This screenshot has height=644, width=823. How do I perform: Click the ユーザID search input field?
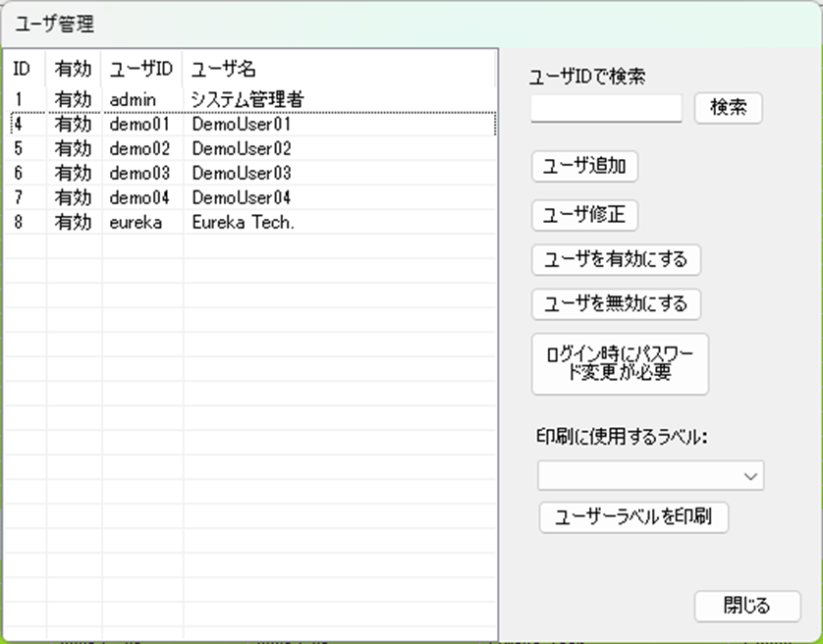point(606,108)
